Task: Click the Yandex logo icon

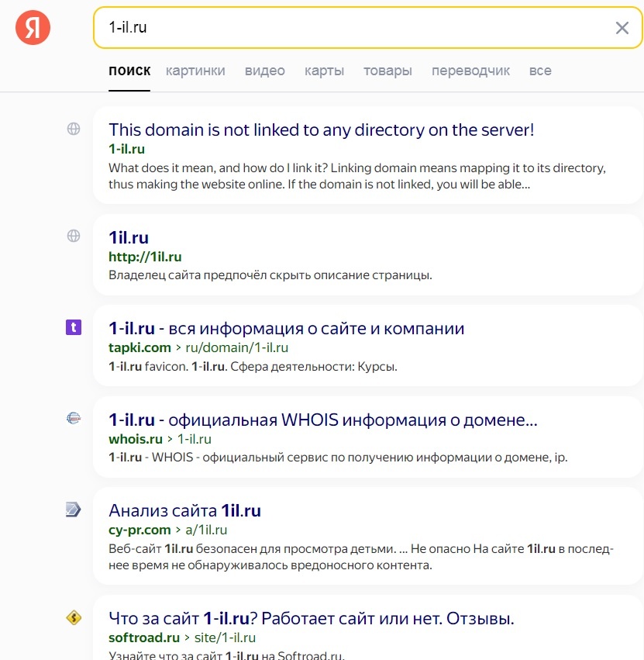Action: click(33, 28)
